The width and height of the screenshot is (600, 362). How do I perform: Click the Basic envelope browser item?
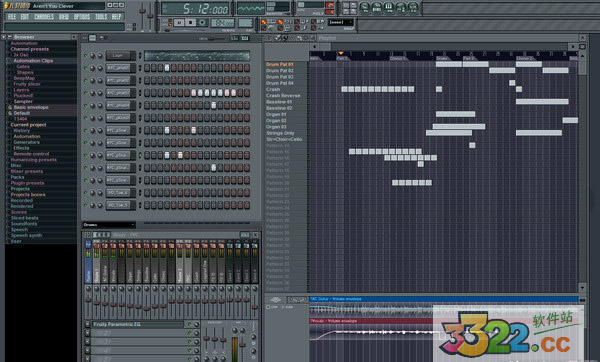click(x=31, y=107)
